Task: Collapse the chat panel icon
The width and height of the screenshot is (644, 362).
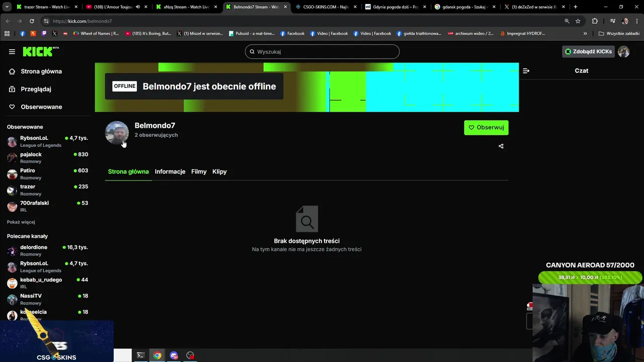Action: 526,71
